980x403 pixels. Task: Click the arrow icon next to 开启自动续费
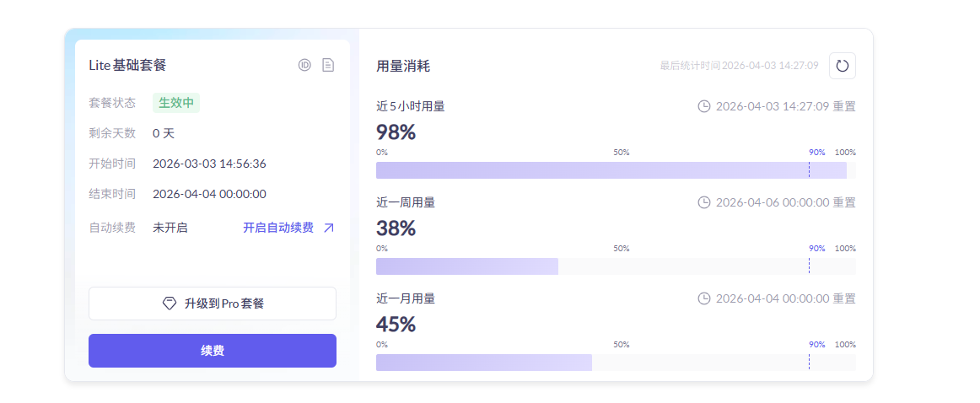pyautogui.click(x=329, y=228)
